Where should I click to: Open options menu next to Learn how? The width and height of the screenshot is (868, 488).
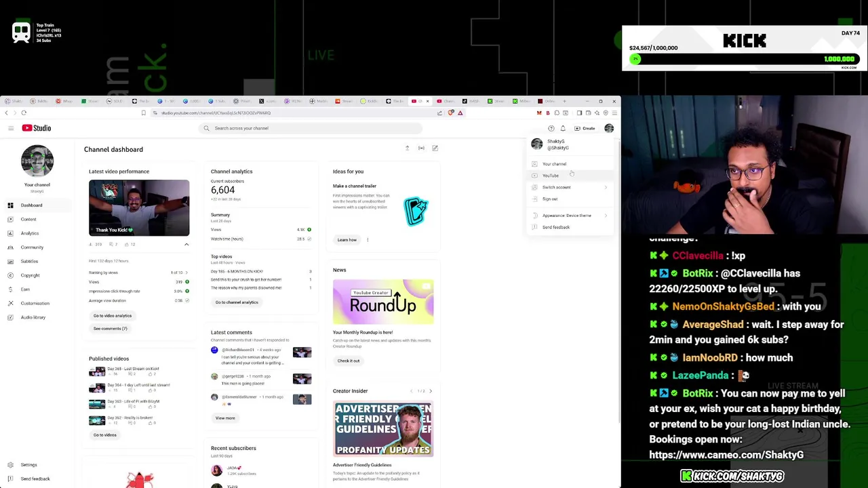(x=368, y=240)
